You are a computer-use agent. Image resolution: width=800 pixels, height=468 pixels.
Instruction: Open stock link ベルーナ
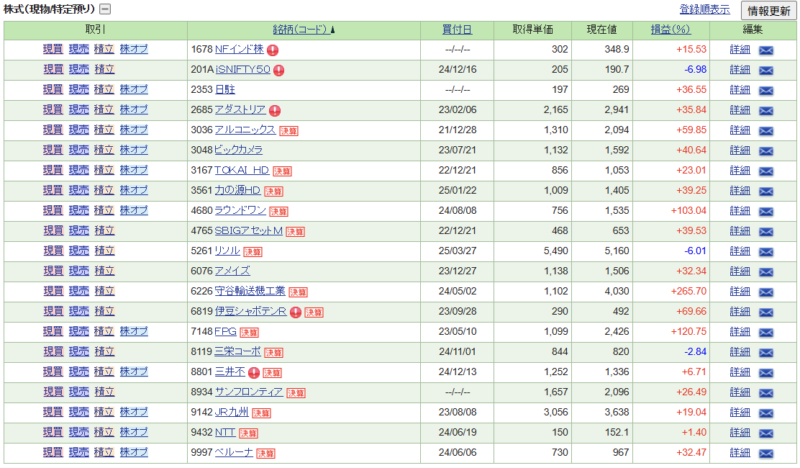click(x=234, y=452)
